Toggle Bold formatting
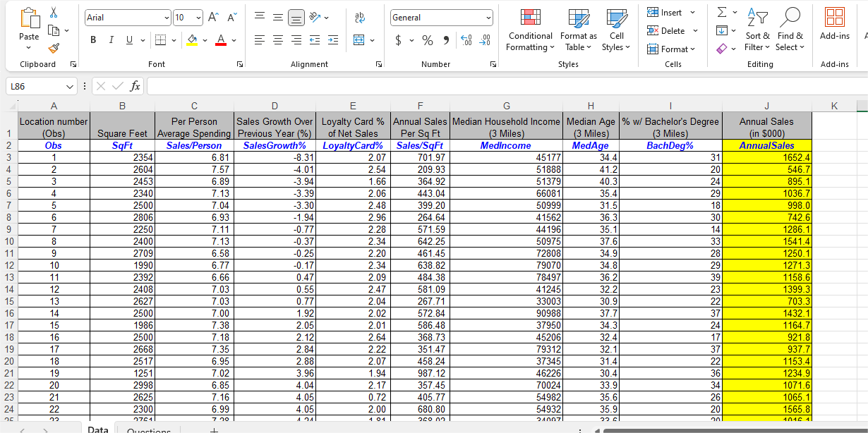Image resolution: width=868 pixels, height=433 pixels. point(93,41)
